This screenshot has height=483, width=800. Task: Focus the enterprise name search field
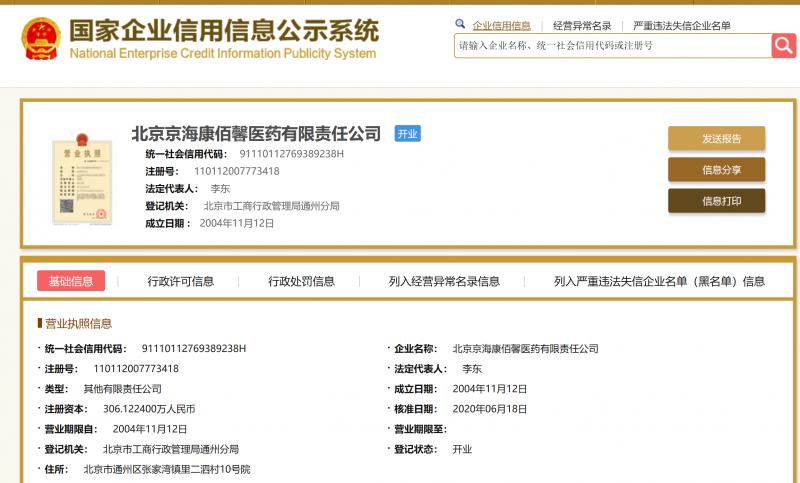[x=613, y=45]
